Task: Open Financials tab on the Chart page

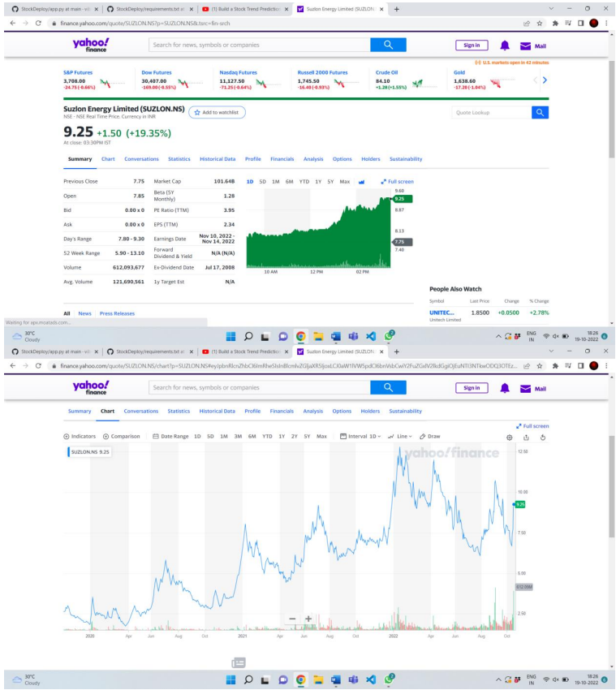Action: 282,412
